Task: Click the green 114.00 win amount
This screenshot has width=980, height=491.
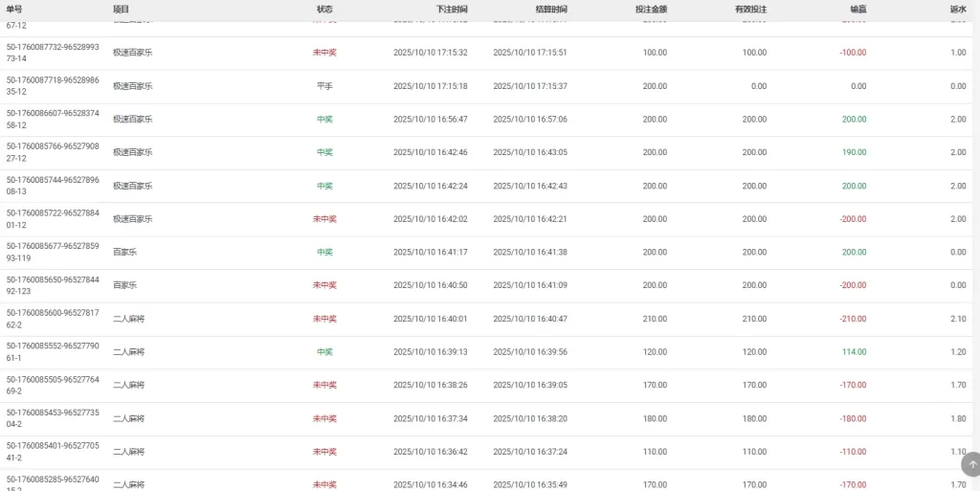Action: coord(854,351)
